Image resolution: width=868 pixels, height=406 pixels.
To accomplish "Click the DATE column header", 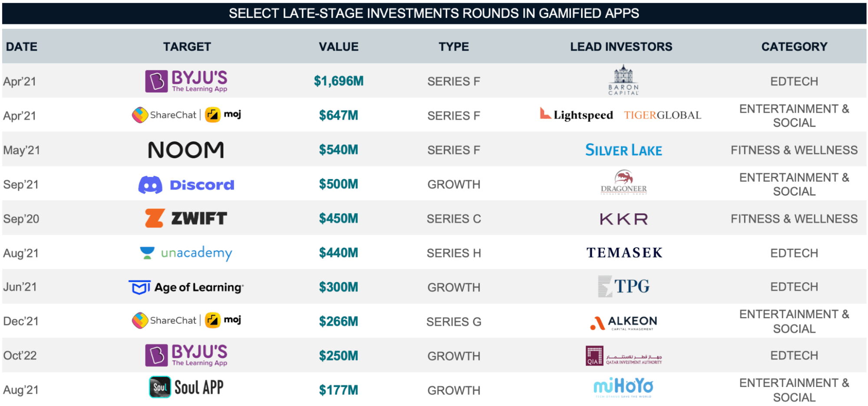I will click(x=22, y=47).
